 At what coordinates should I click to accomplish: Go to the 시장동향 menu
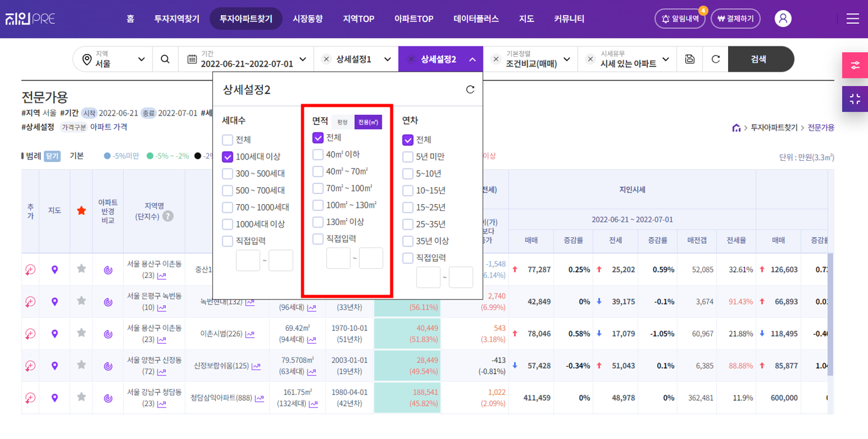308,19
